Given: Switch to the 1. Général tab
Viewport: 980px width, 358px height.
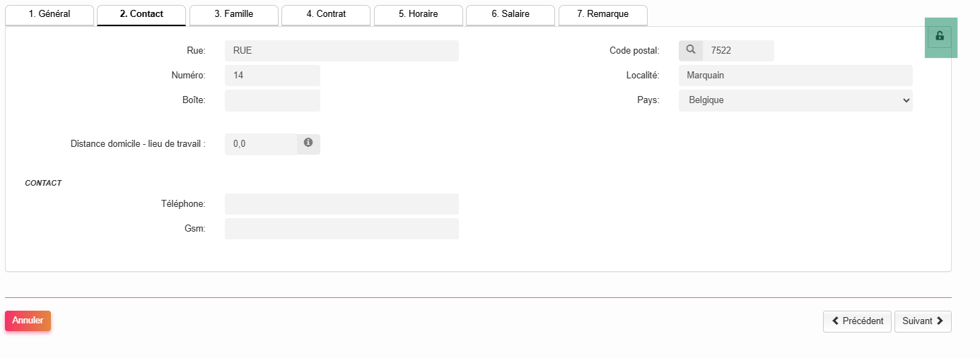Looking at the screenshot, I should tap(49, 14).
